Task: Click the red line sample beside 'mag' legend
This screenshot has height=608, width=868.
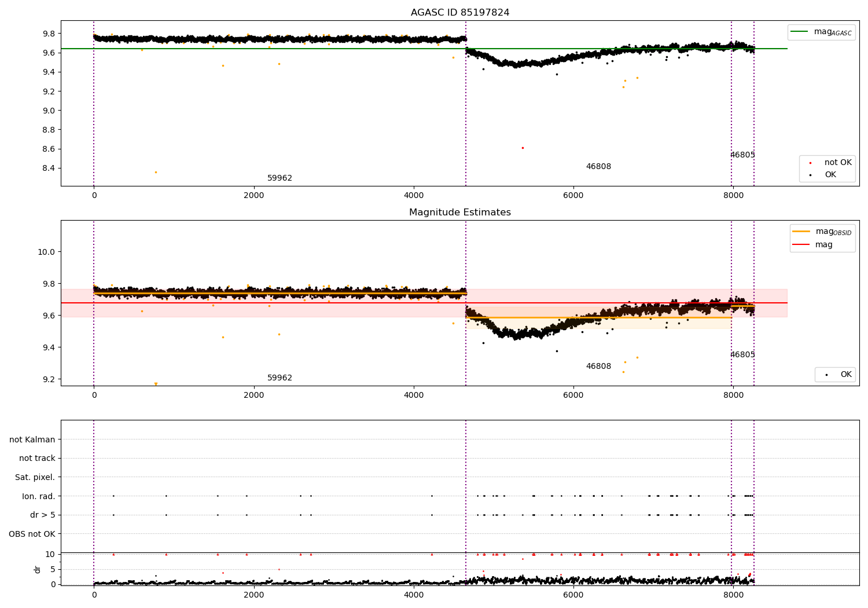Action: tap(801, 245)
